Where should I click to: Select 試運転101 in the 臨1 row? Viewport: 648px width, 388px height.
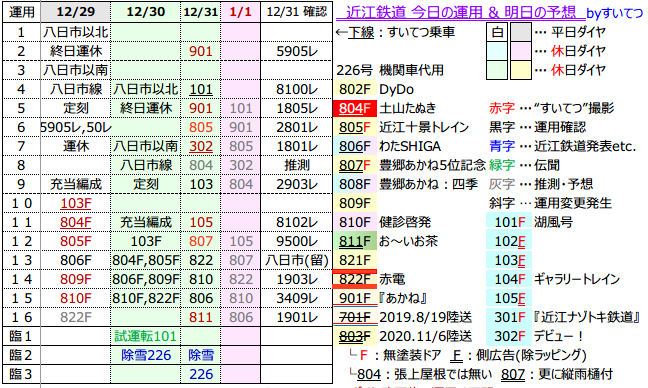pos(145,336)
